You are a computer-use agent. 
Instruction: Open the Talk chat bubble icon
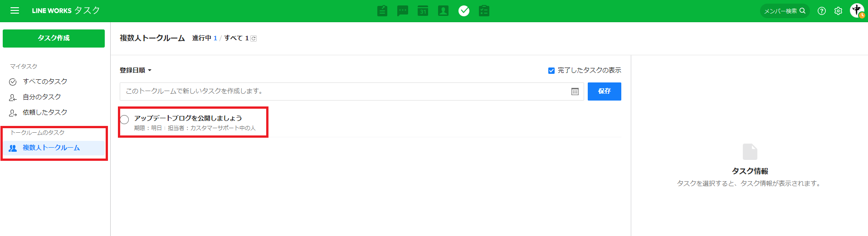tap(402, 11)
